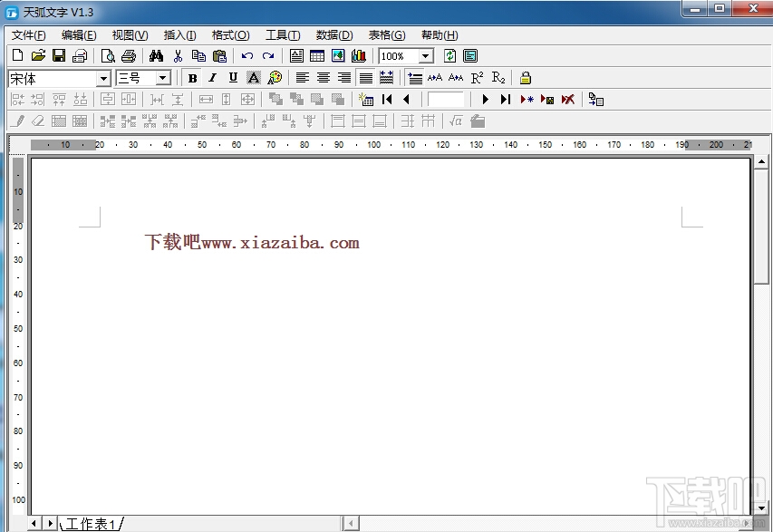The width and height of the screenshot is (773, 532).
Task: Apply subscript with the R₂ icon
Action: (498, 78)
